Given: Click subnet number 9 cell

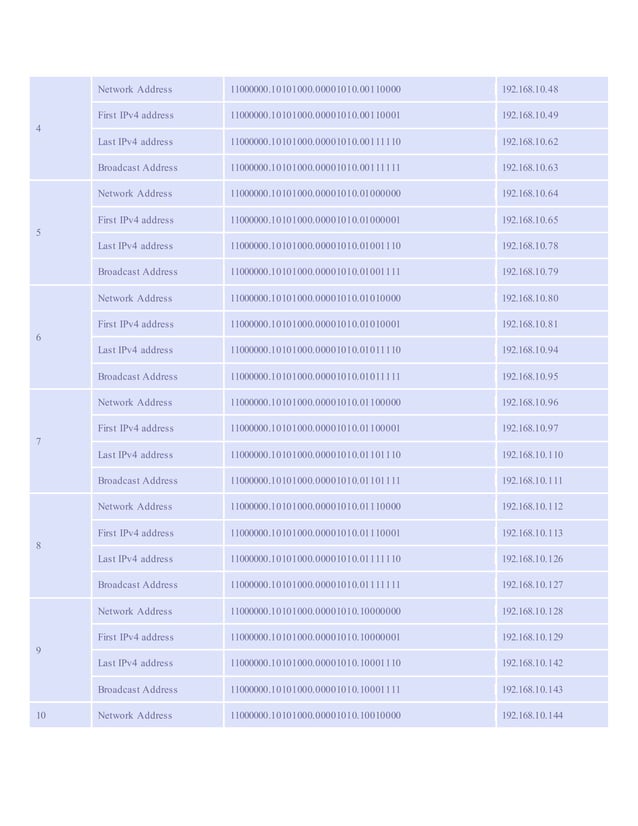Looking at the screenshot, I should 39,651.
